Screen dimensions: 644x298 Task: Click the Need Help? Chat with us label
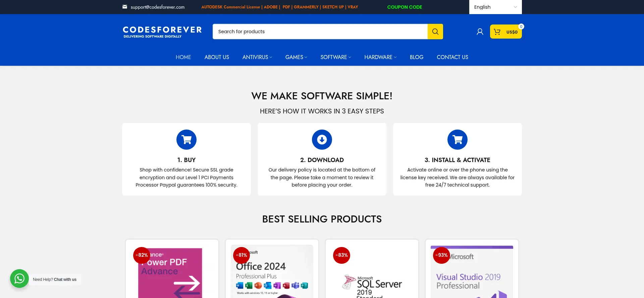pyautogui.click(x=55, y=280)
